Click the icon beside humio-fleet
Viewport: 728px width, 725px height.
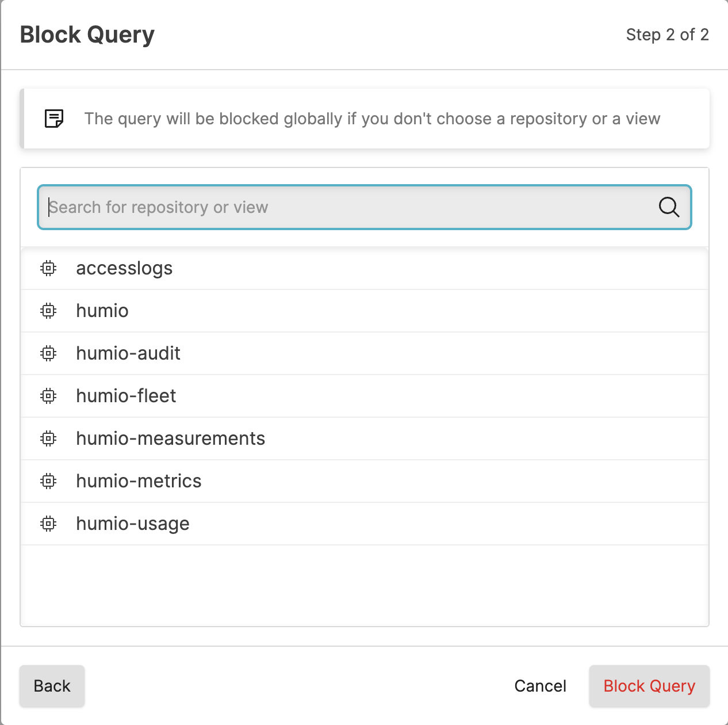[48, 396]
